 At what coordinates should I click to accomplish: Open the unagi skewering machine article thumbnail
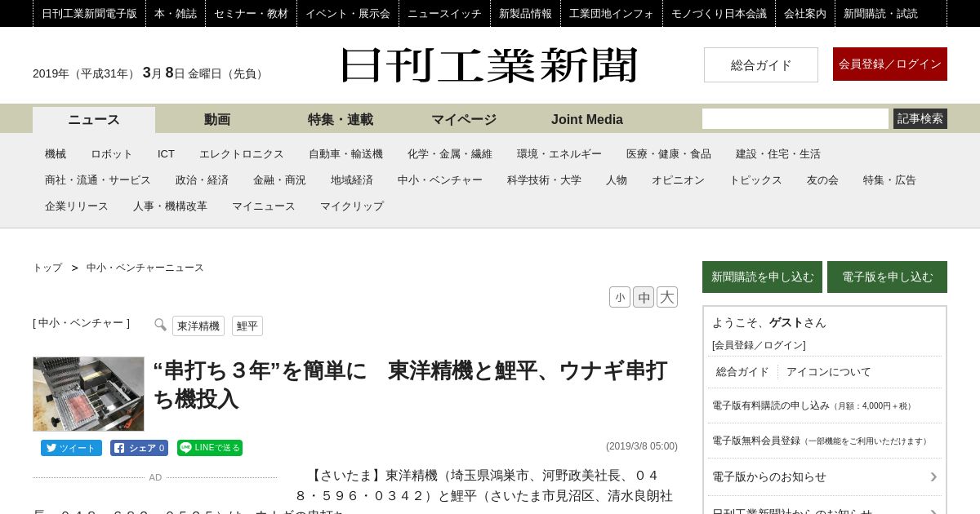[88, 394]
